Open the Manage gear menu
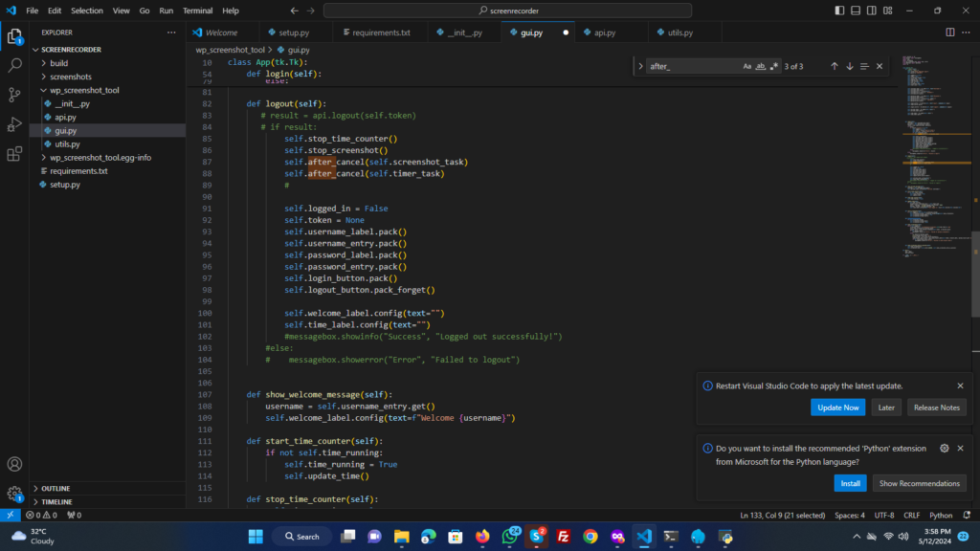The image size is (980, 551). [14, 494]
